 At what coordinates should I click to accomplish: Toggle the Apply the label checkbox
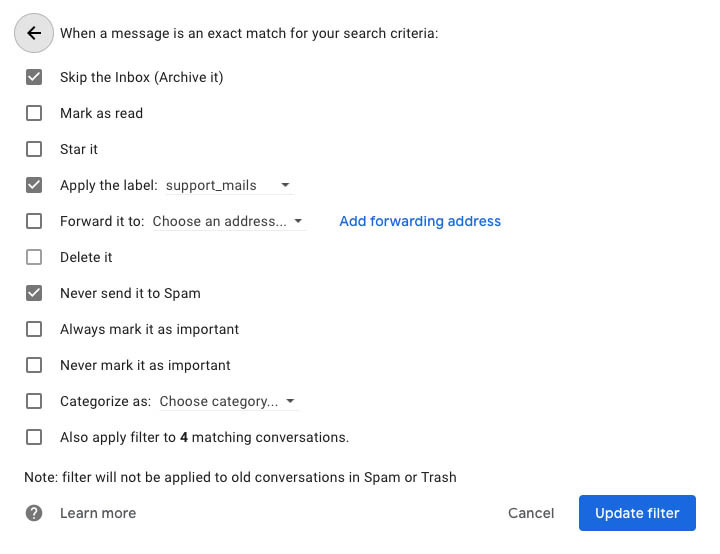pos(34,185)
